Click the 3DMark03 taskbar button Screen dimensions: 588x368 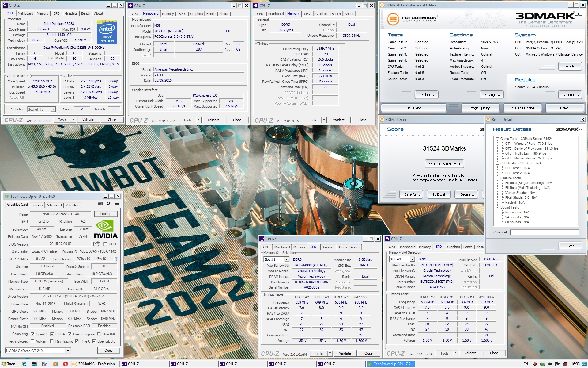point(95,364)
